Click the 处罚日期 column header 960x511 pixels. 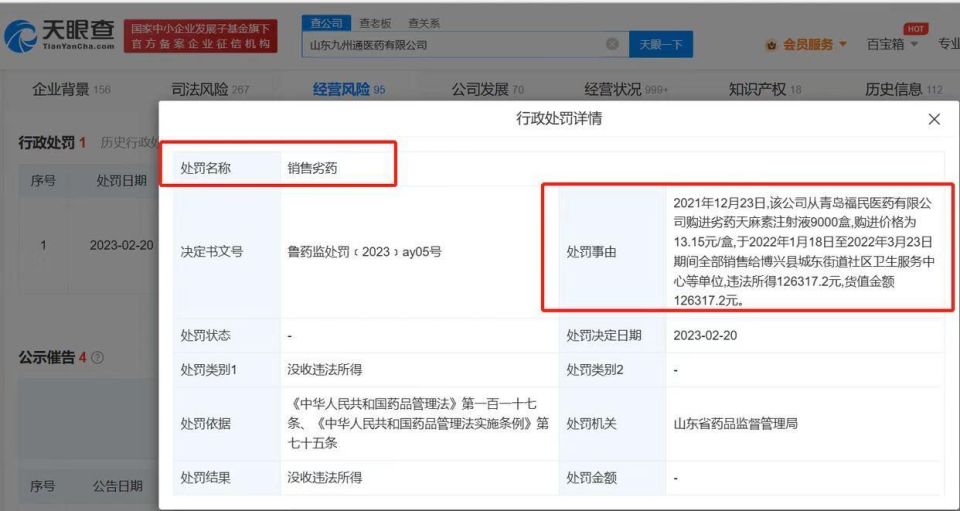[121, 181]
